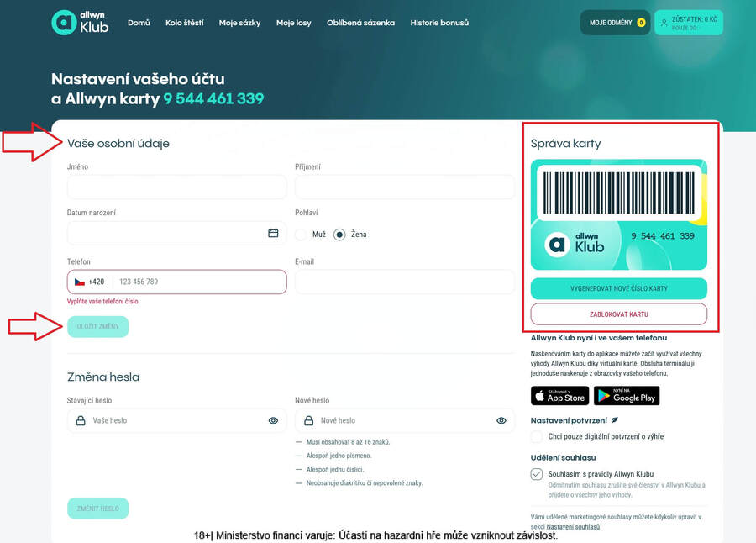
Task: Click the leaf icon beside Nastavení potvrzení
Action: tap(615, 420)
